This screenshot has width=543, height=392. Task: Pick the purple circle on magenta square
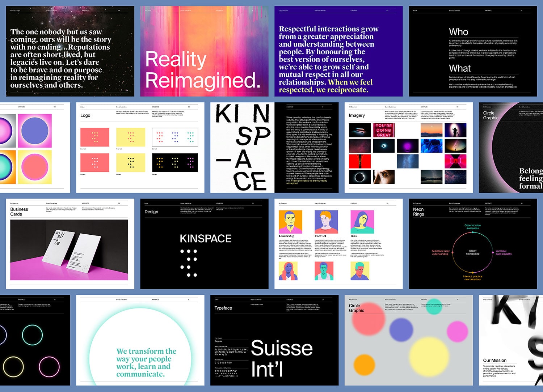coord(35,131)
